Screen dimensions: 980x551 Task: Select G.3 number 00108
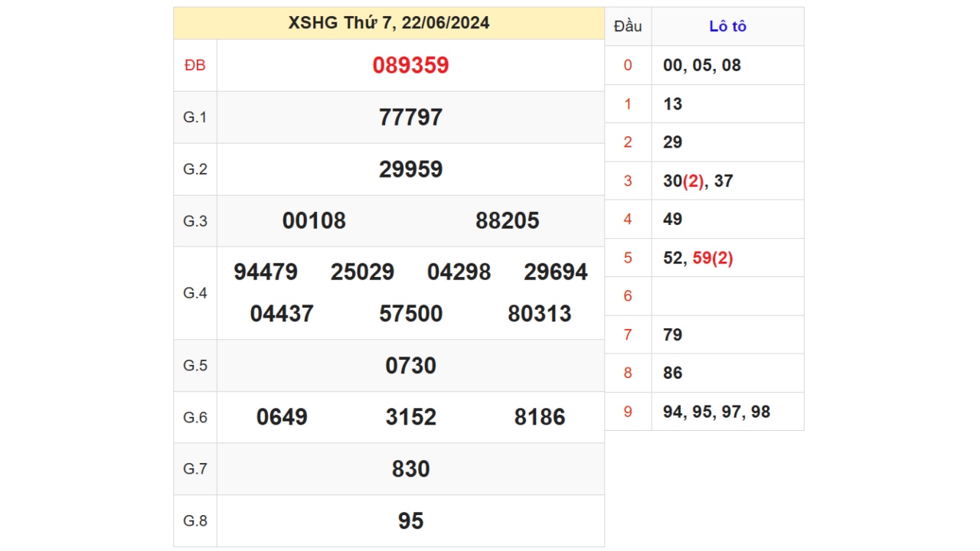click(x=314, y=221)
